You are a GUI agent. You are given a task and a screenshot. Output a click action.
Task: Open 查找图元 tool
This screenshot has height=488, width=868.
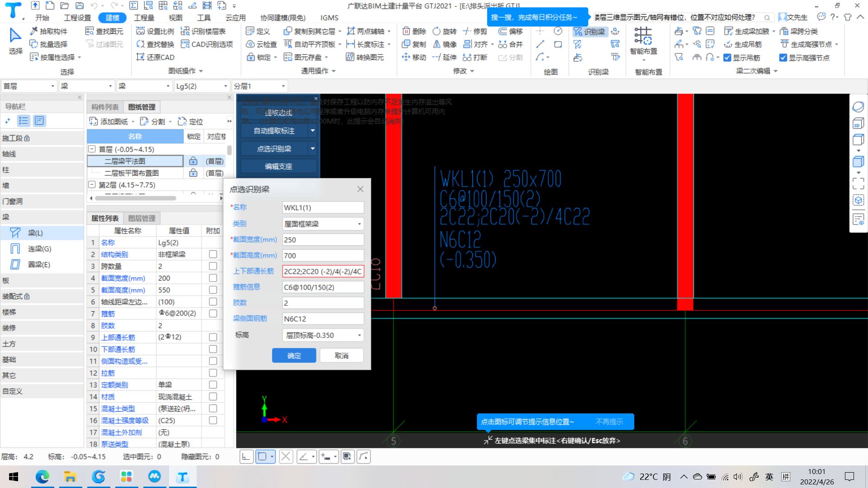(x=104, y=31)
